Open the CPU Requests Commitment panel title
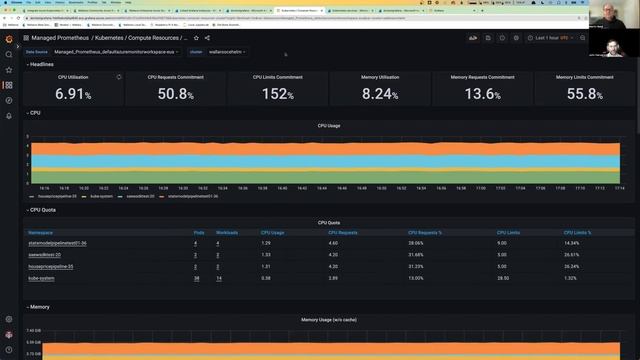The height and width of the screenshot is (360, 640). click(x=176, y=77)
